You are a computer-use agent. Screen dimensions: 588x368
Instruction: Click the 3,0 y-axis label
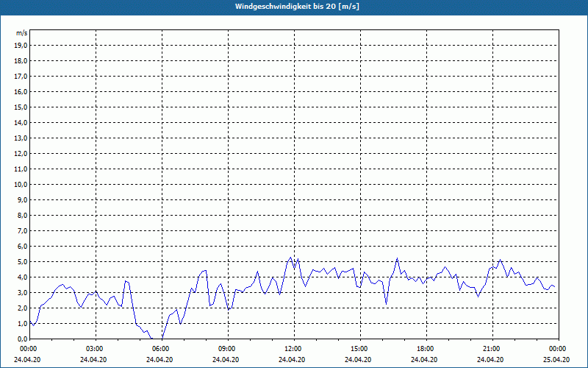tap(22, 292)
